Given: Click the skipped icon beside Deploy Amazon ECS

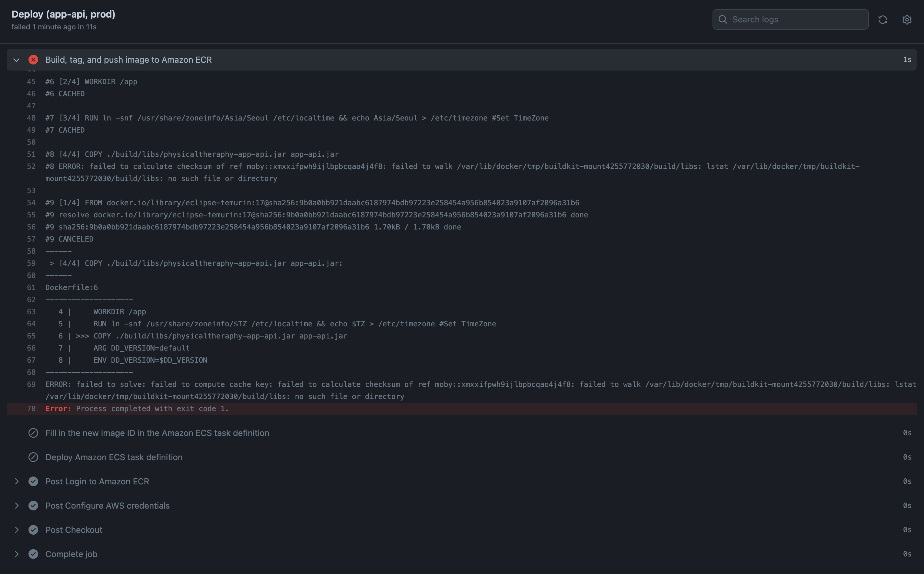Looking at the screenshot, I should tap(33, 457).
